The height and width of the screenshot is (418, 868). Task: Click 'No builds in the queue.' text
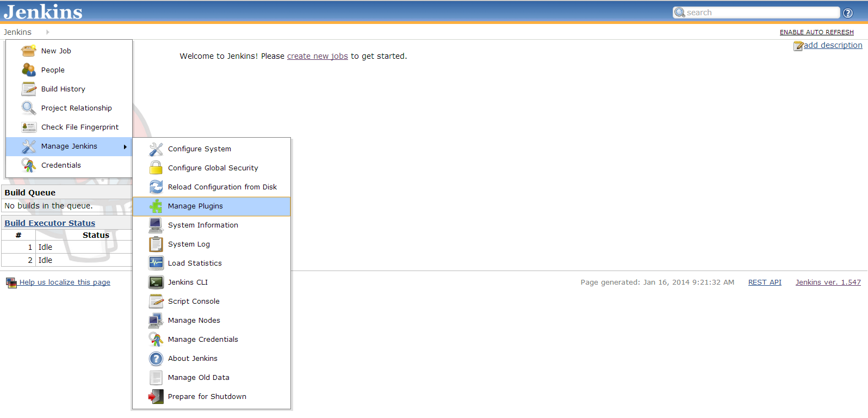[48, 206]
